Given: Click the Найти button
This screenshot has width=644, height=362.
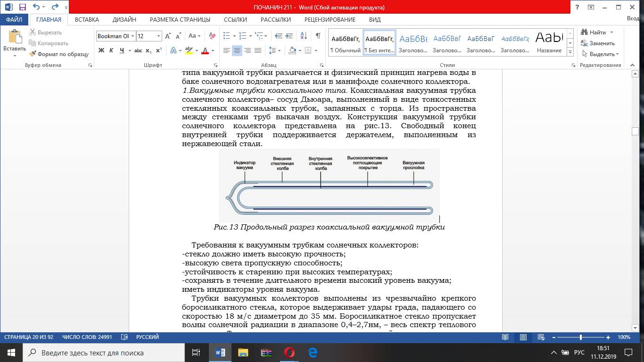Looking at the screenshot, I should [x=597, y=32].
